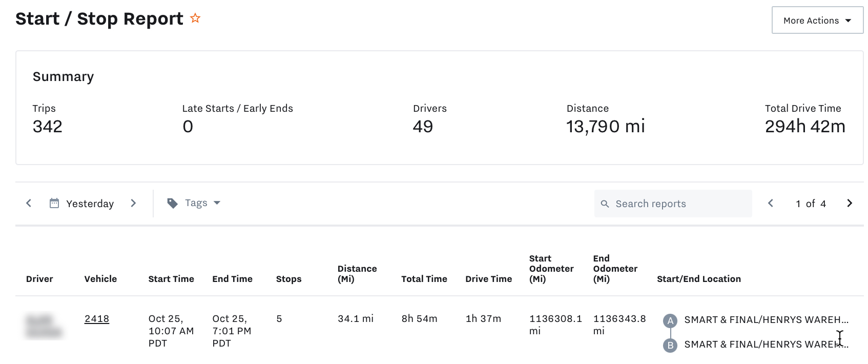The height and width of the screenshot is (364, 868).
Task: Sort by Driver column header
Action: (39, 279)
